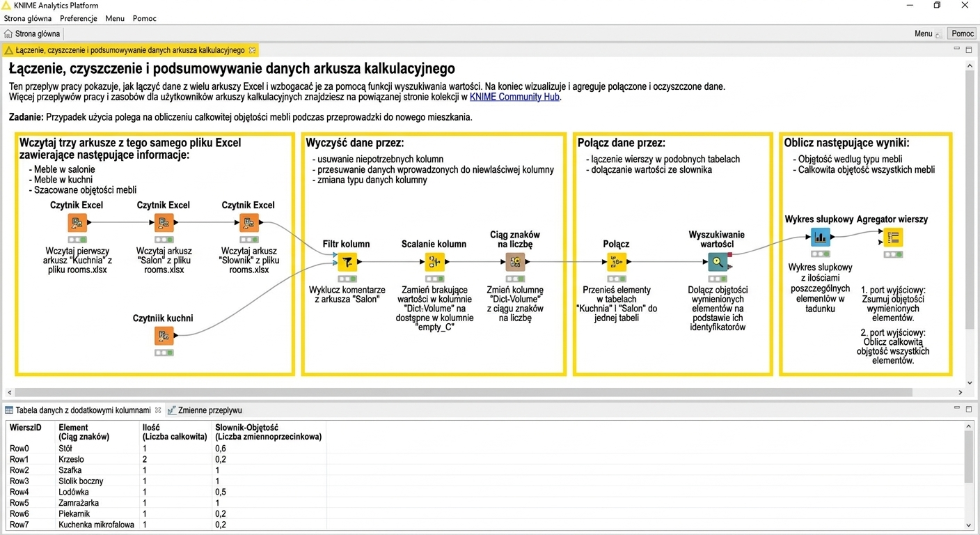Open the Menu menu bar item
This screenshot has height=535, width=980.
point(115,18)
